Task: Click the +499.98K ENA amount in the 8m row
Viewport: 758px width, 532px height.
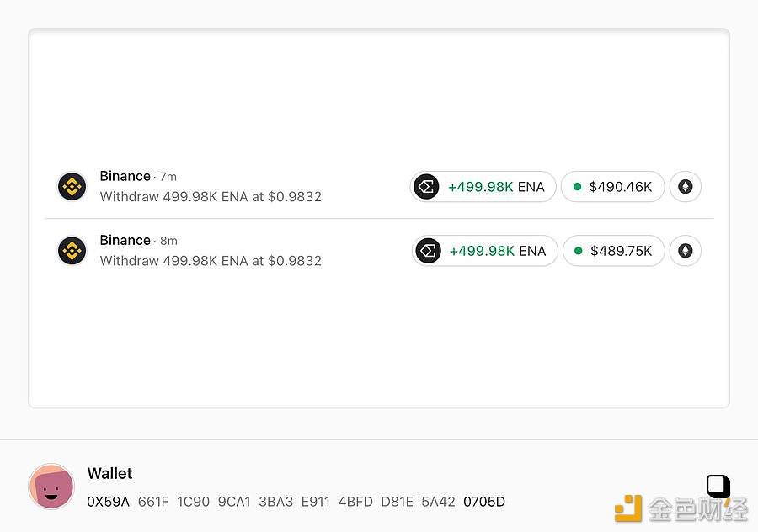Action: point(498,251)
